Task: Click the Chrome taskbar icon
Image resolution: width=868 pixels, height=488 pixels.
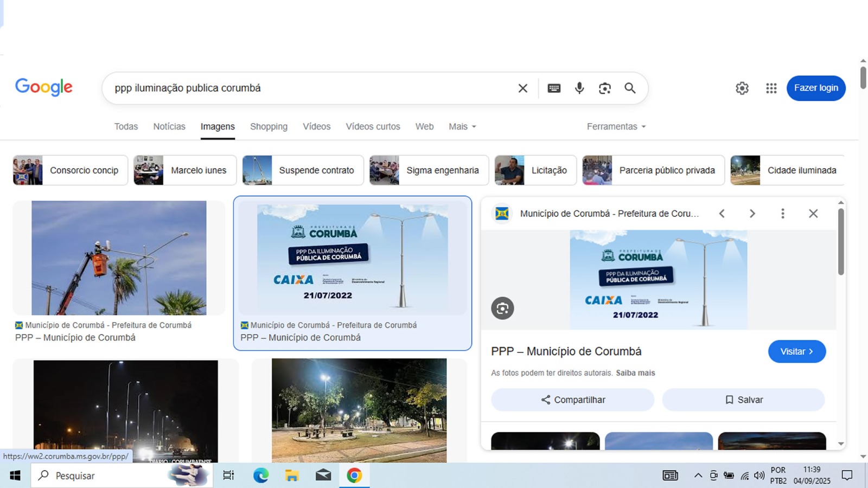Action: click(354, 476)
